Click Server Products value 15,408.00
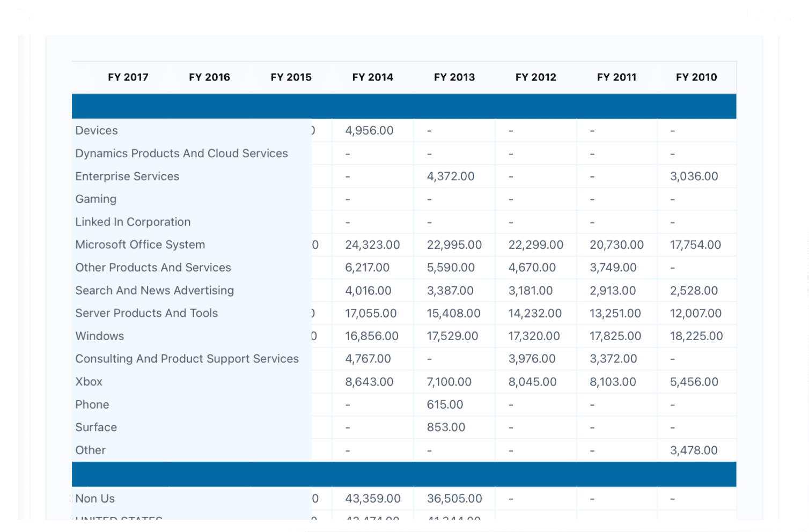Image resolution: width=809 pixels, height=532 pixels. tap(453, 313)
